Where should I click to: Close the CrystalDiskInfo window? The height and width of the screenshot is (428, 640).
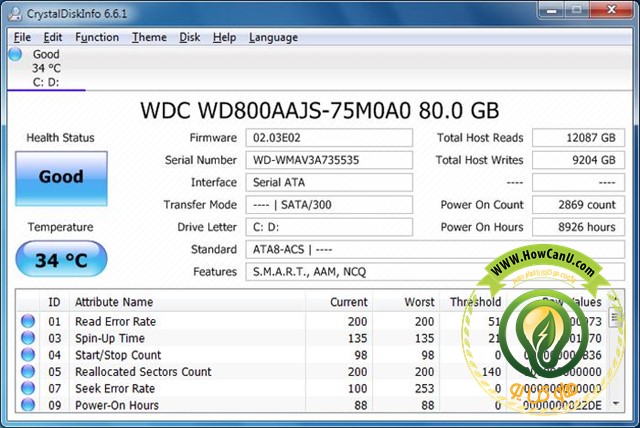click(x=611, y=10)
